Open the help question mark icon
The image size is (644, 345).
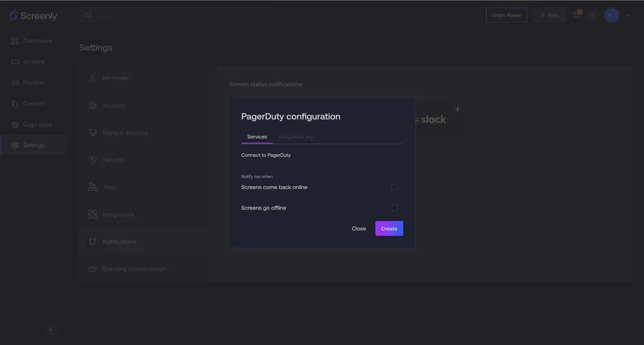[592, 15]
